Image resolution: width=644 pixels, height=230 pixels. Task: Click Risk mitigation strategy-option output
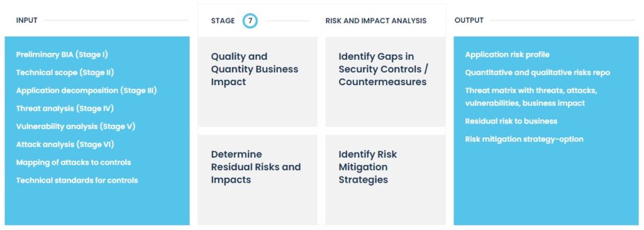click(x=524, y=139)
